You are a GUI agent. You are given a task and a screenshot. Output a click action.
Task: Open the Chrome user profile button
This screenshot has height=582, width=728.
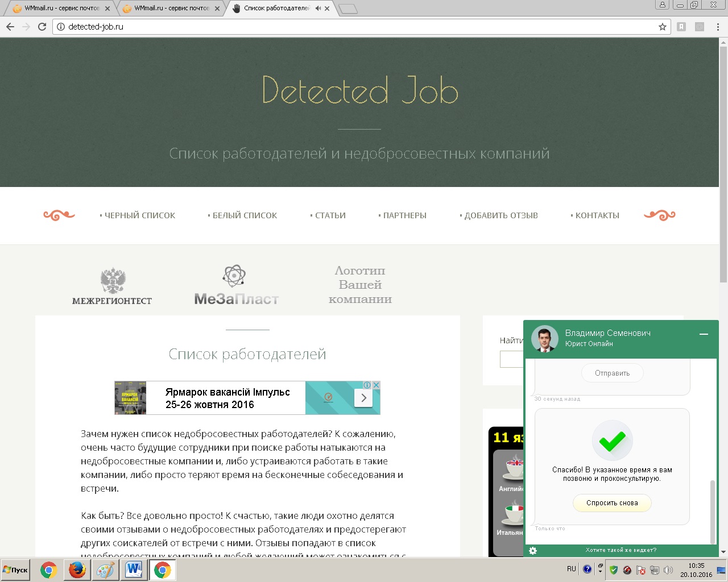click(x=662, y=5)
